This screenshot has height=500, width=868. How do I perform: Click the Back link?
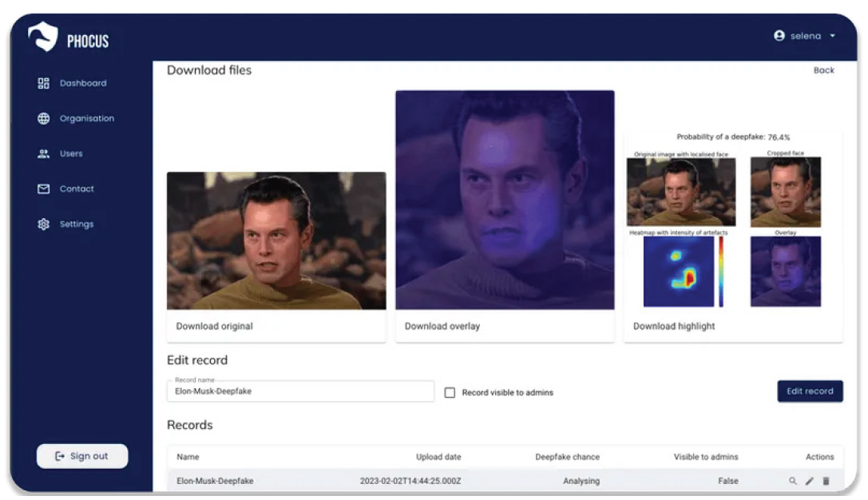coord(823,70)
